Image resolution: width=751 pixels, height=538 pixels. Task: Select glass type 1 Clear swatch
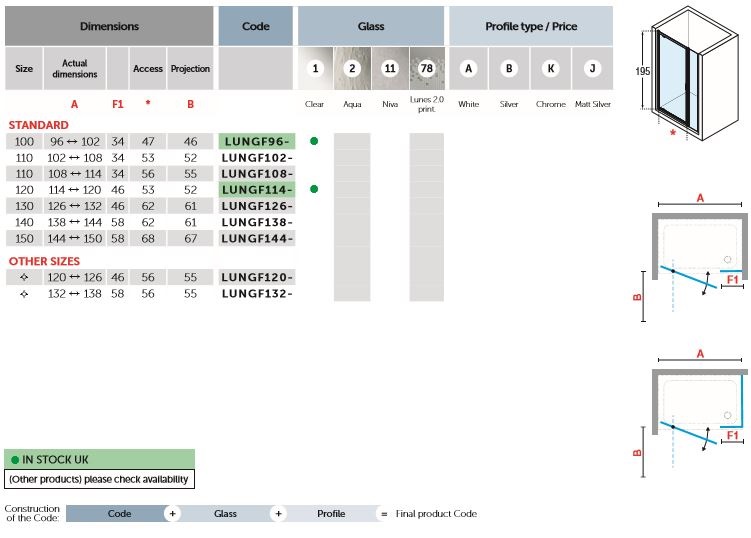(x=315, y=69)
